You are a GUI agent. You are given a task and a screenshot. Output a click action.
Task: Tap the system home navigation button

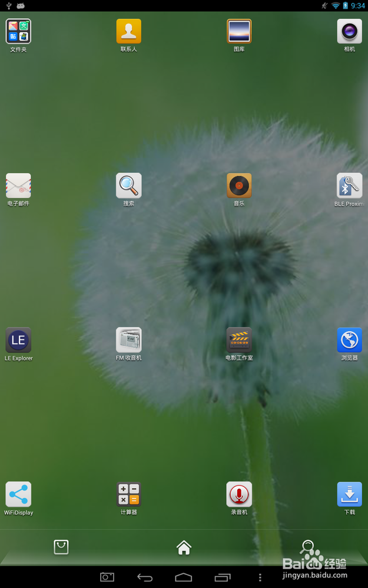(184, 577)
